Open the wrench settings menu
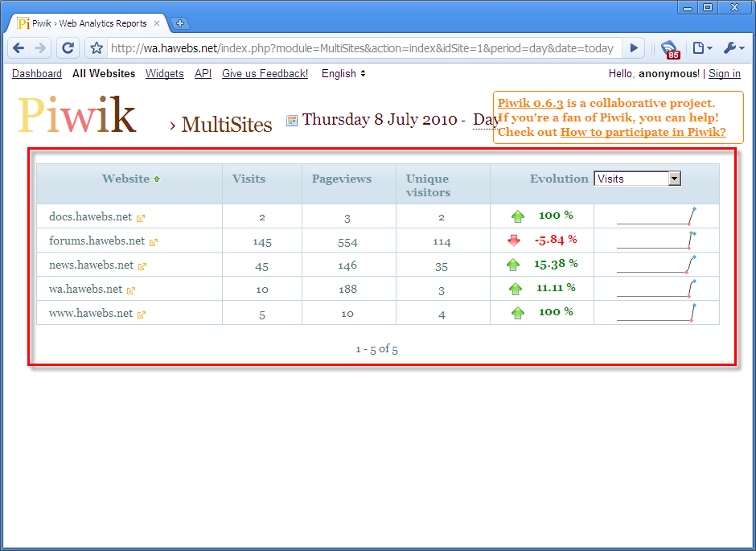756x551 pixels. coord(733,48)
